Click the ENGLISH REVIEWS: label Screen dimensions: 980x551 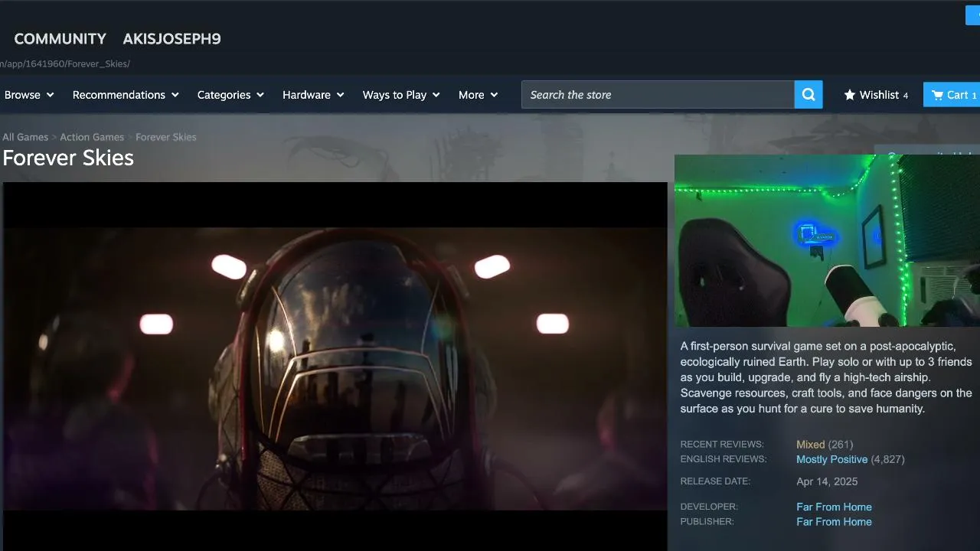pyautogui.click(x=724, y=459)
